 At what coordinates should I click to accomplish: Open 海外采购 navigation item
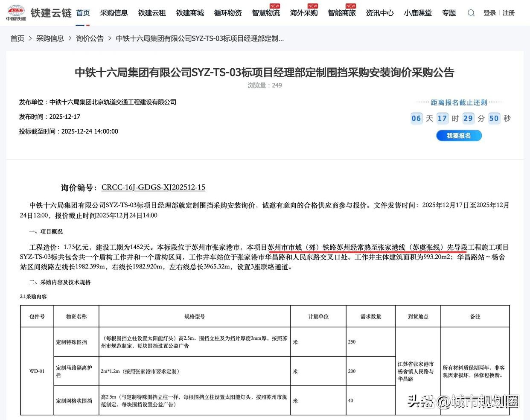(x=304, y=13)
